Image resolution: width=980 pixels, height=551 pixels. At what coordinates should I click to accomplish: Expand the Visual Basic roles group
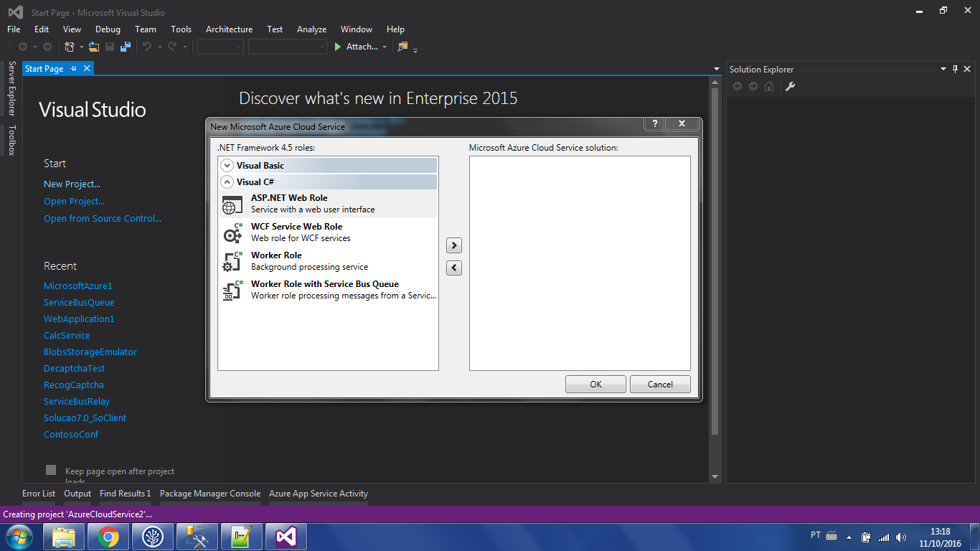[x=227, y=165]
